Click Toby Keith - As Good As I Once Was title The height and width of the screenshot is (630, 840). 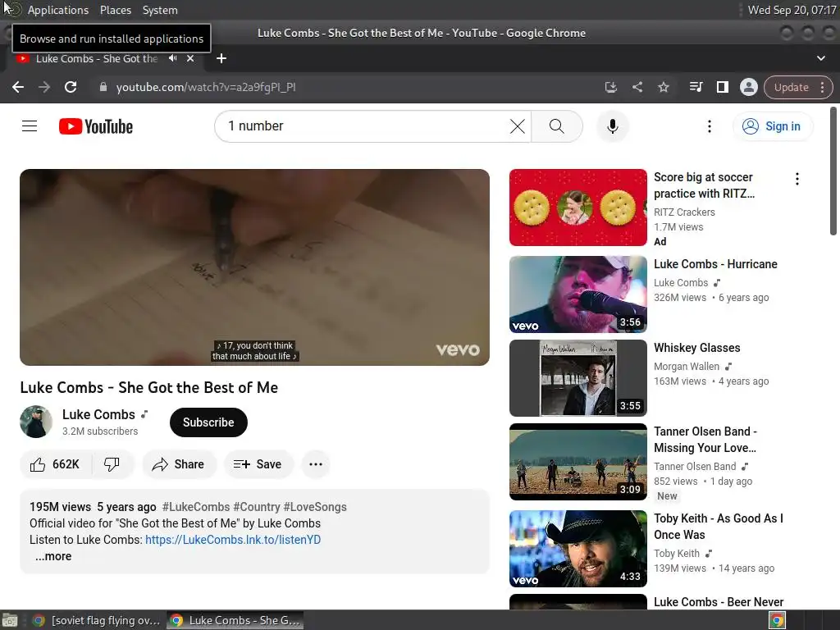point(719,527)
